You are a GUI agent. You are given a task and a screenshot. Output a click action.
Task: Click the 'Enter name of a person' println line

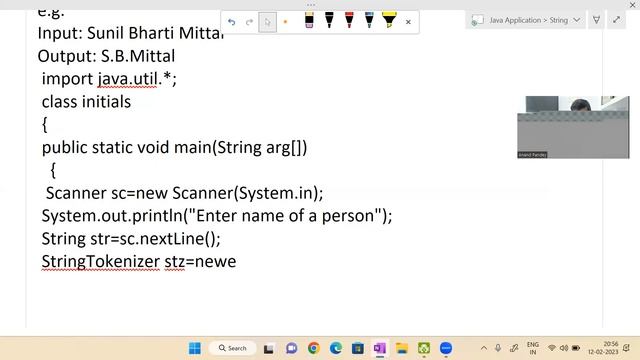(217, 216)
